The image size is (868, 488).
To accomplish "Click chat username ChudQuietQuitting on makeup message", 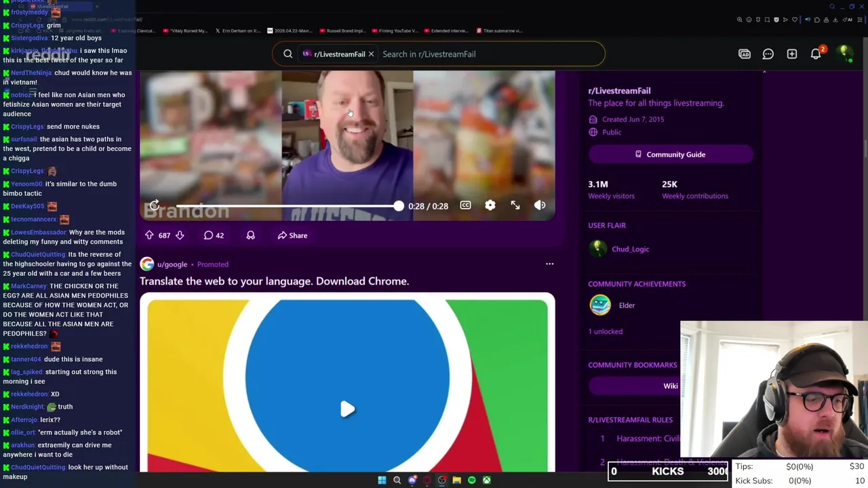I will [38, 467].
